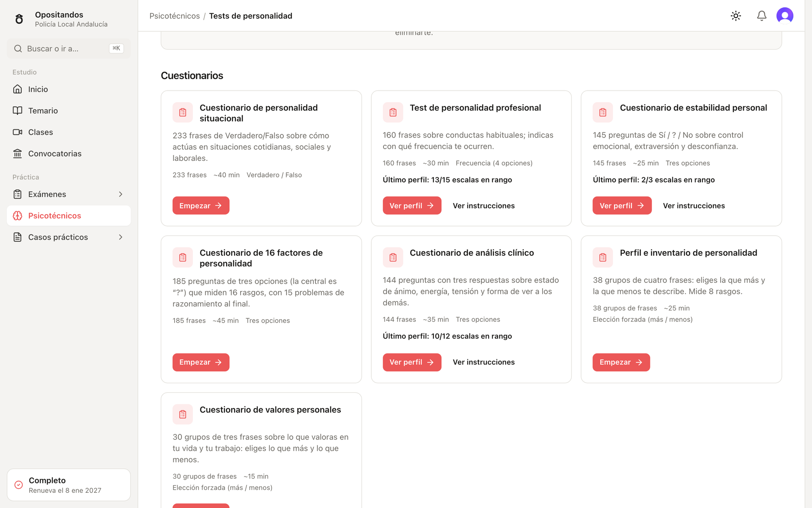Click 'Último perfil: 13/15 escalas en rango'
The image size is (812, 508).
pyautogui.click(x=447, y=180)
